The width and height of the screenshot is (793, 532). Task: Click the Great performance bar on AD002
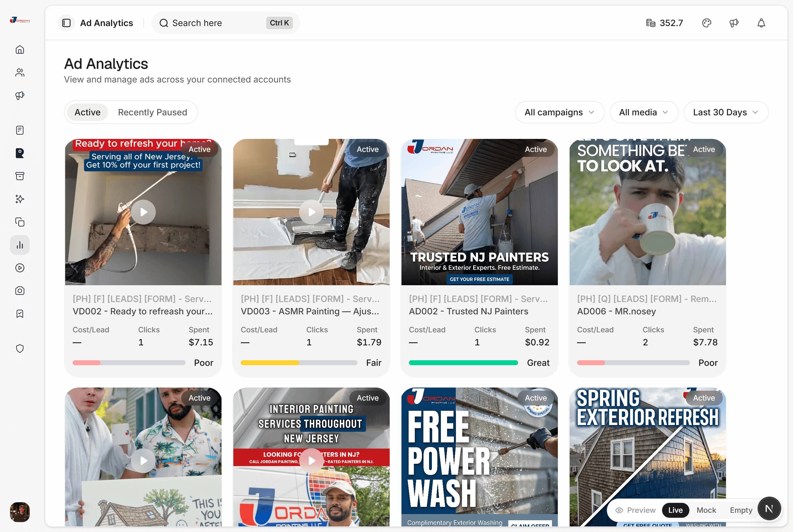point(464,363)
